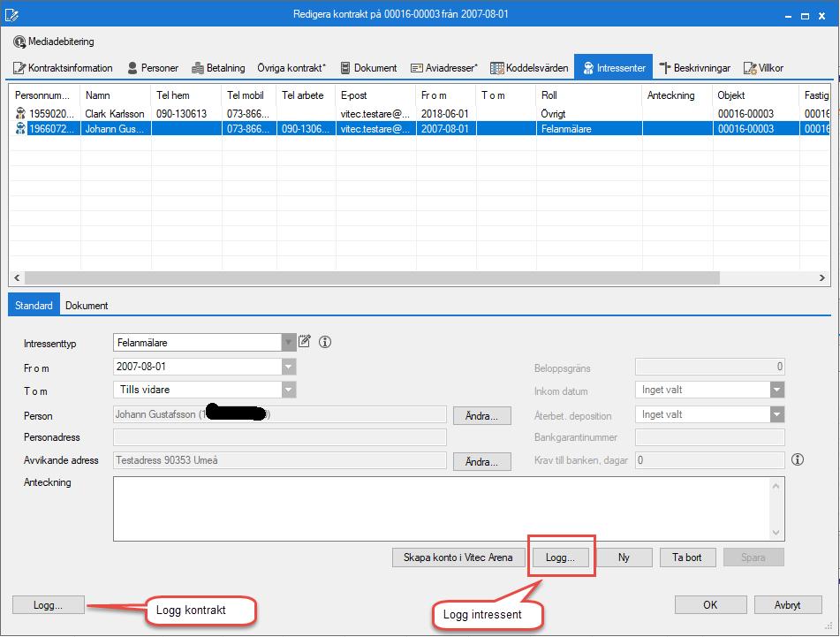The image size is (840, 637).
Task: Click the info icon next to Intressenttyp
Action: (325, 342)
